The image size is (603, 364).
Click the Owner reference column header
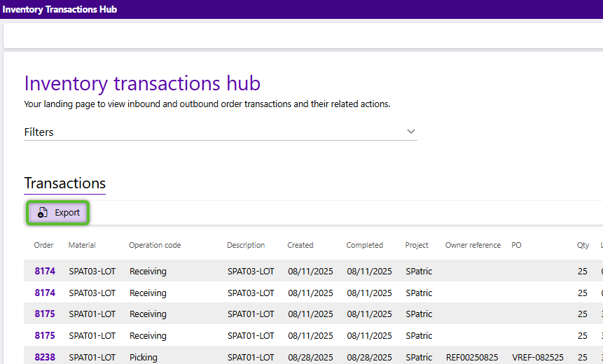click(473, 245)
